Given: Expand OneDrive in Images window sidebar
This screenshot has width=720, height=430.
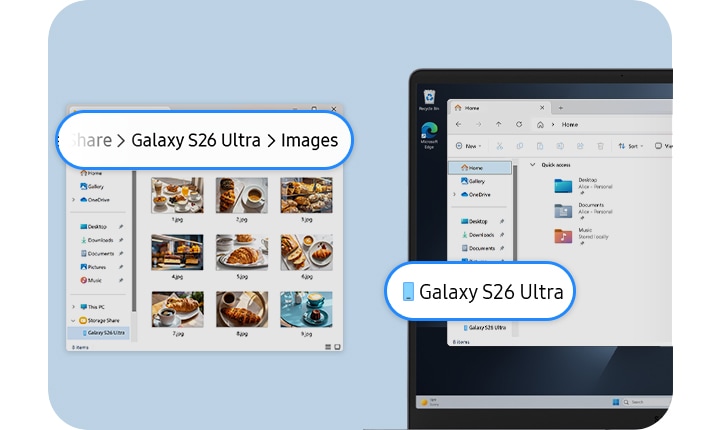Looking at the screenshot, I should tap(73, 200).
